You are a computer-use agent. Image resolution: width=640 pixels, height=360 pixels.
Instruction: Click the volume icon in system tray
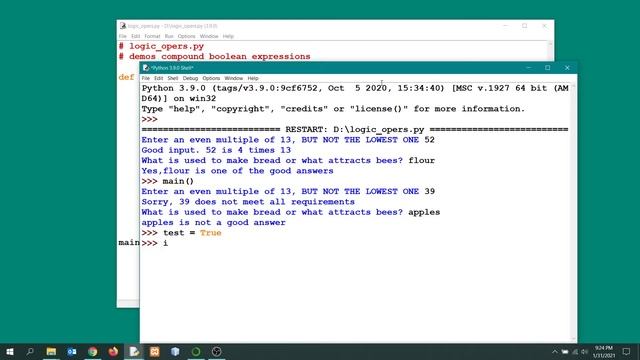tap(584, 351)
